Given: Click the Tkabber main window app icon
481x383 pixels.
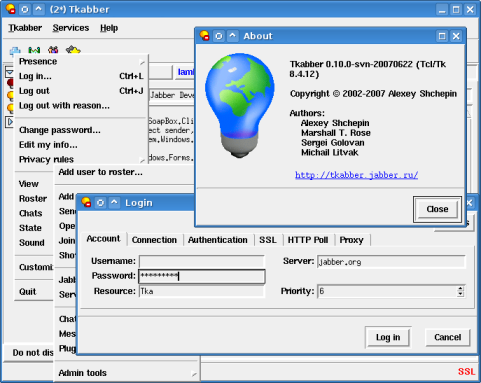Looking at the screenshot, I should tap(10, 9).
